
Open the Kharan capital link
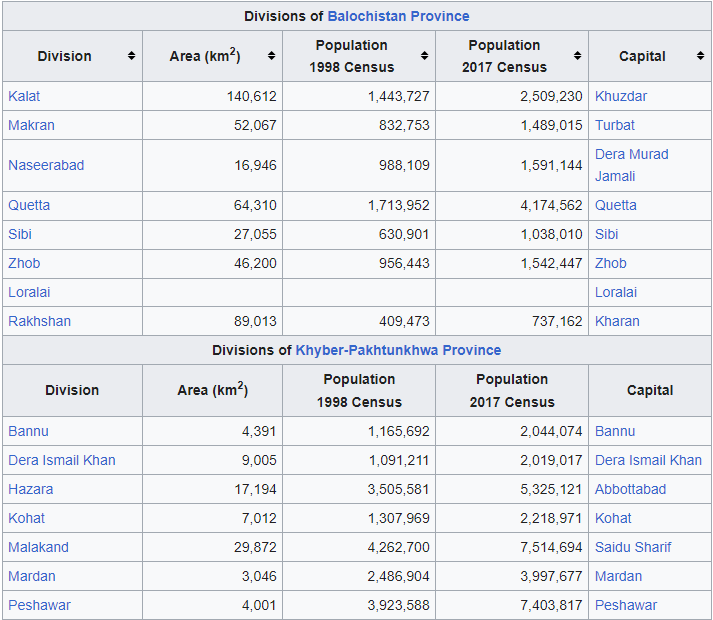pos(617,321)
